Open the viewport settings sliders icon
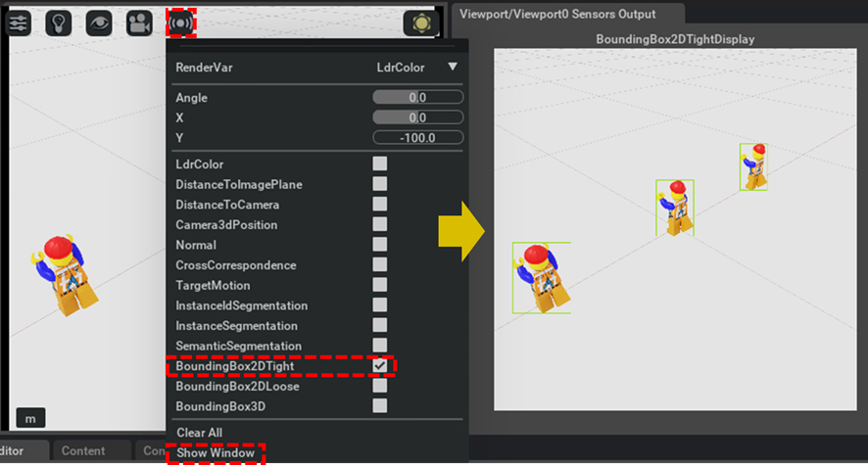The image size is (868, 465). 19,23
